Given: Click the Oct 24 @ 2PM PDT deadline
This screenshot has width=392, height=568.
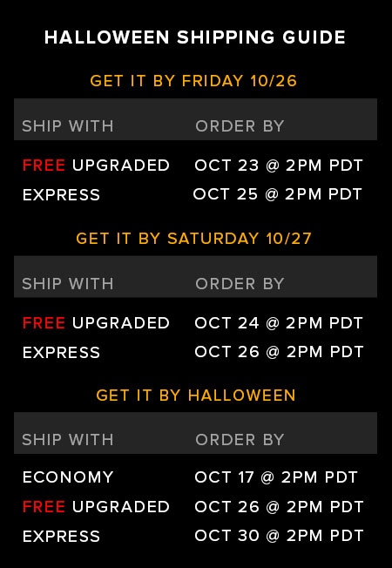Looking at the screenshot, I should (x=279, y=323).
